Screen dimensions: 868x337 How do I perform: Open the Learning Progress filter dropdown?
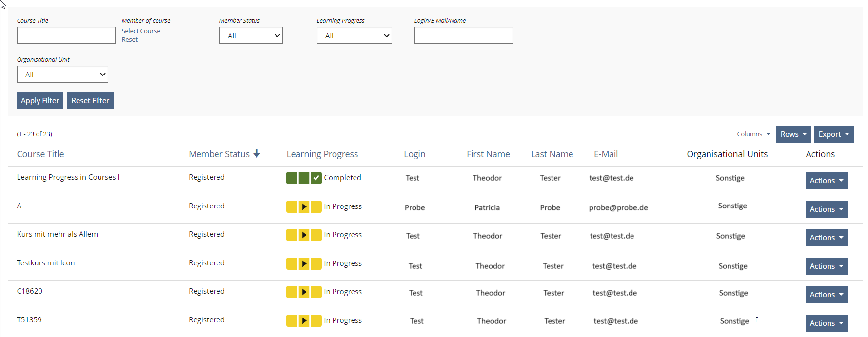point(354,36)
